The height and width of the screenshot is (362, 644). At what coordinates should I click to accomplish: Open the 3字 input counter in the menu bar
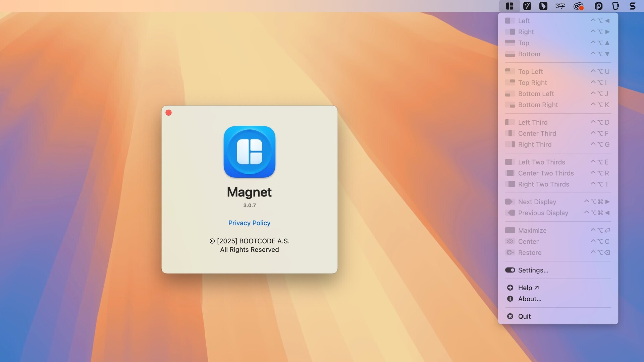tap(560, 6)
